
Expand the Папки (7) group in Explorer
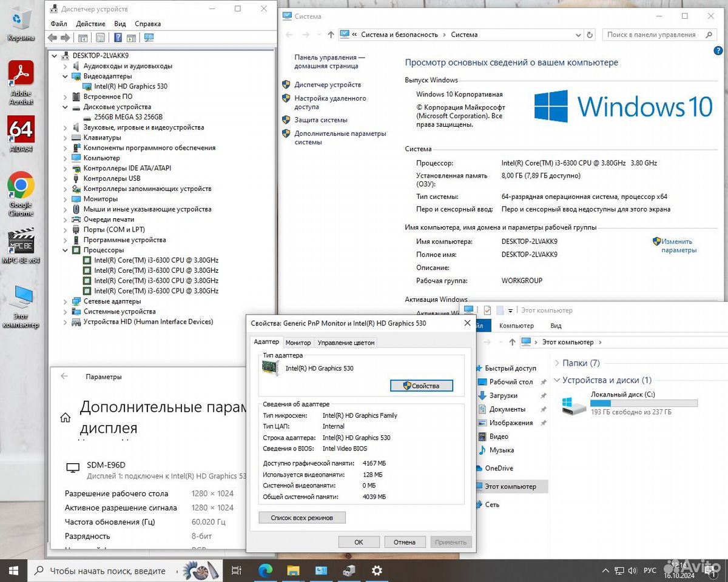point(557,363)
